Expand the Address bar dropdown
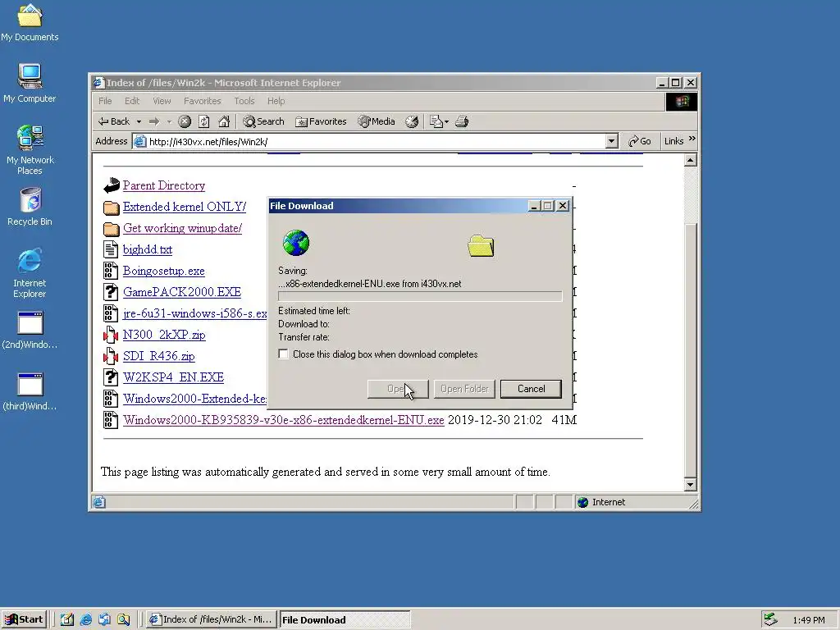Image resolution: width=840 pixels, height=630 pixels. tap(611, 141)
